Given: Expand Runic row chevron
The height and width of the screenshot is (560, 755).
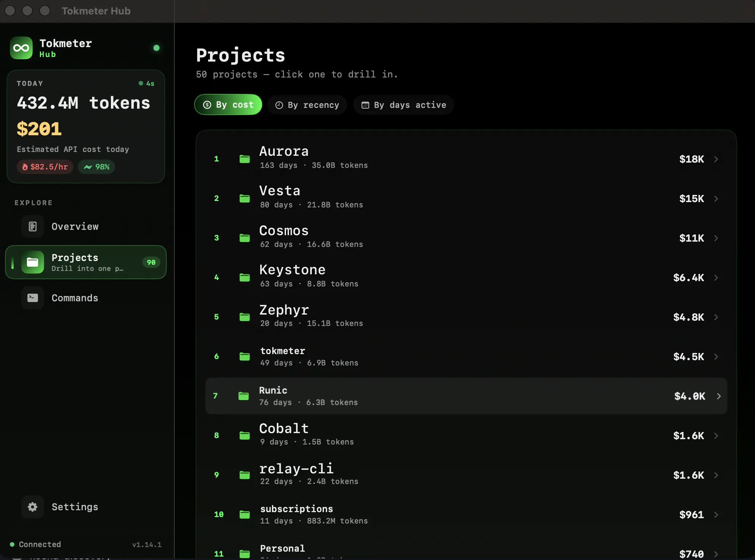Looking at the screenshot, I should (x=719, y=396).
